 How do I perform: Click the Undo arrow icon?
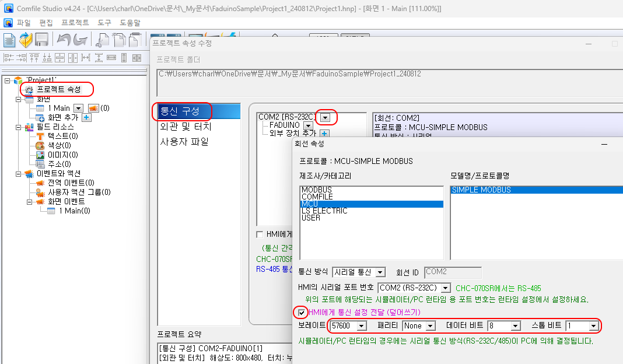point(63,40)
